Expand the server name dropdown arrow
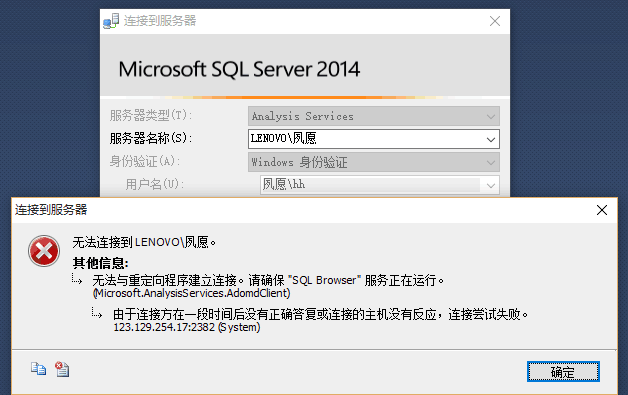 491,139
